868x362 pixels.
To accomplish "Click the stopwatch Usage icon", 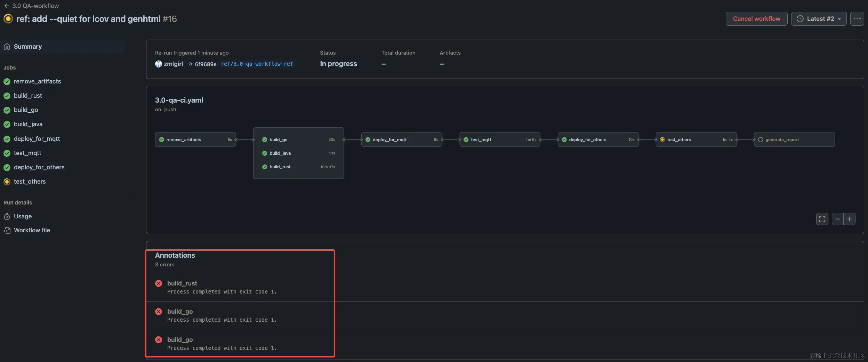I will pyautogui.click(x=7, y=217).
